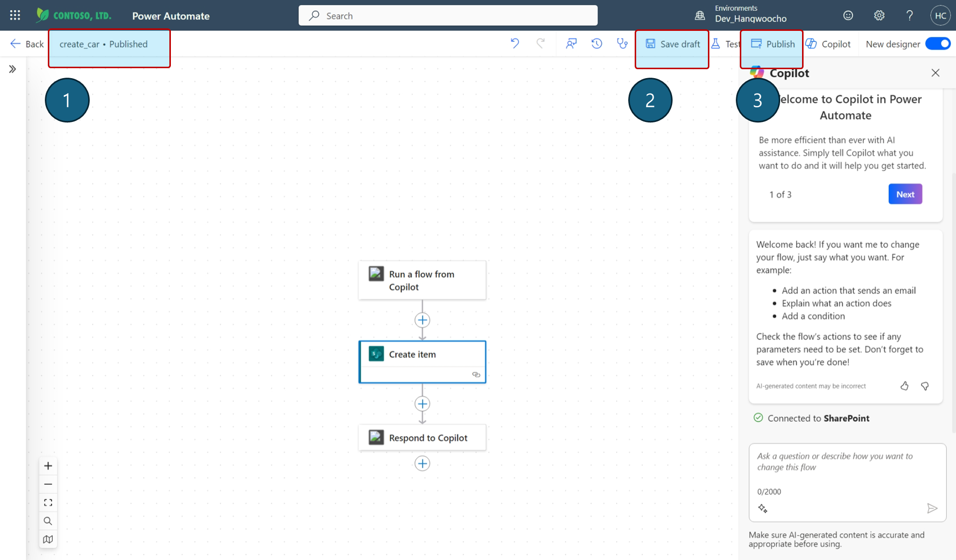Zoom in the canvas with plus
Screen dimensions: 956x560
[48, 466]
